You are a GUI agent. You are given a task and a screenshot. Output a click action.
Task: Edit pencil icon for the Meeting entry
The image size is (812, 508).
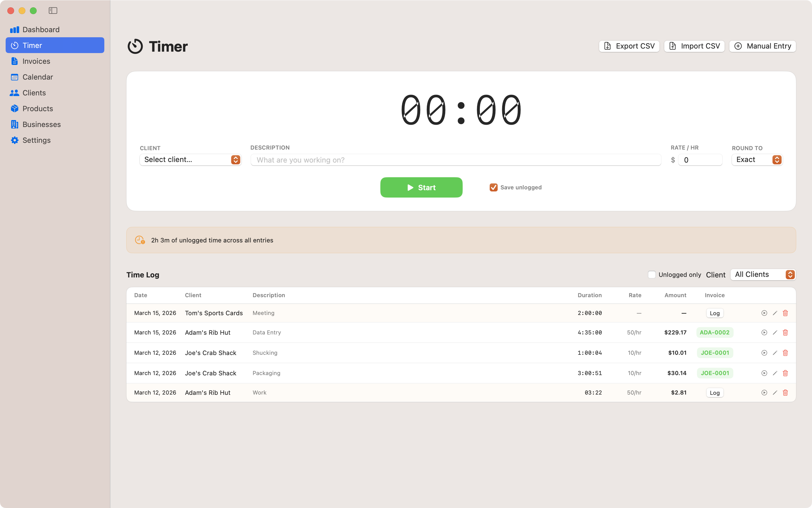tap(775, 313)
